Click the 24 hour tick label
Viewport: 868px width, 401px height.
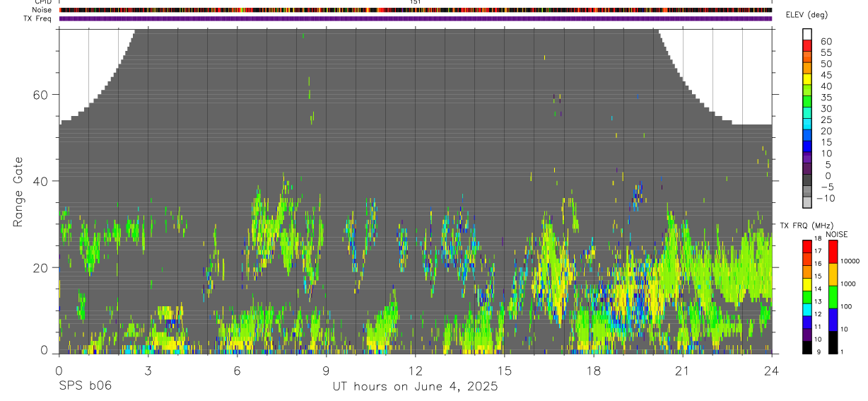(x=772, y=371)
